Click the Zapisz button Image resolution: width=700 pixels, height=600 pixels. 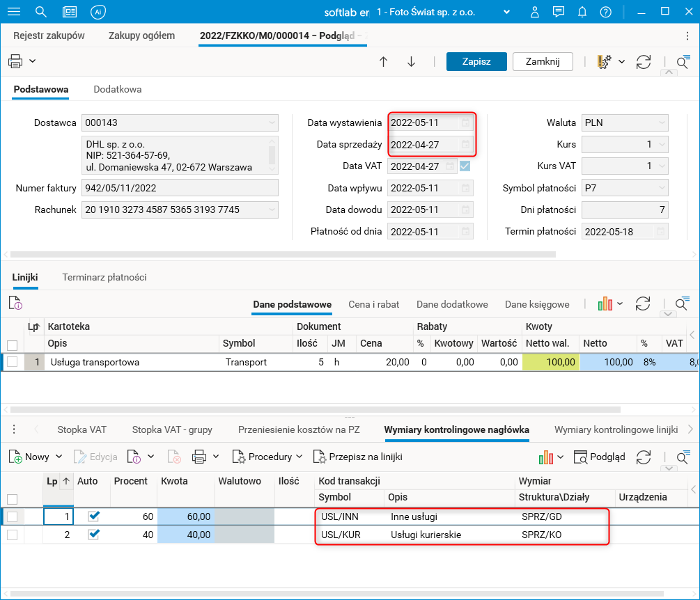476,61
